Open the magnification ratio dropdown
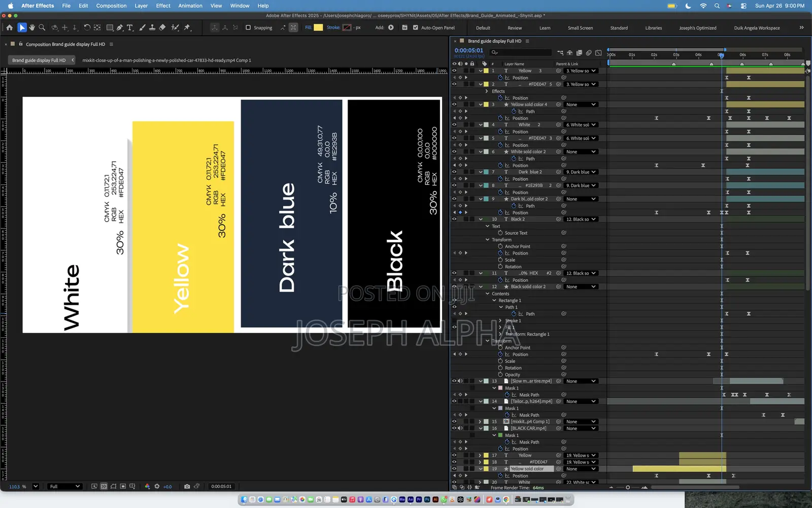The image size is (812, 508). (x=36, y=486)
